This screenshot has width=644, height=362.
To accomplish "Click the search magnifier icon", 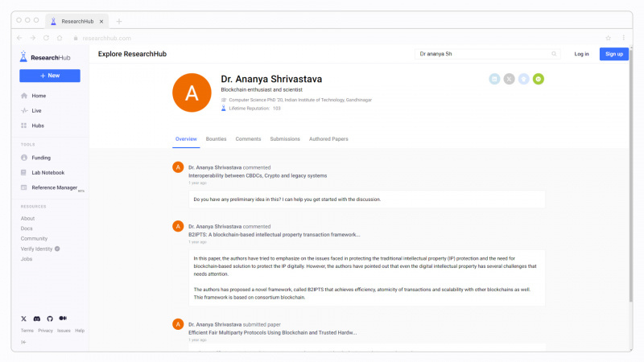I will (554, 54).
